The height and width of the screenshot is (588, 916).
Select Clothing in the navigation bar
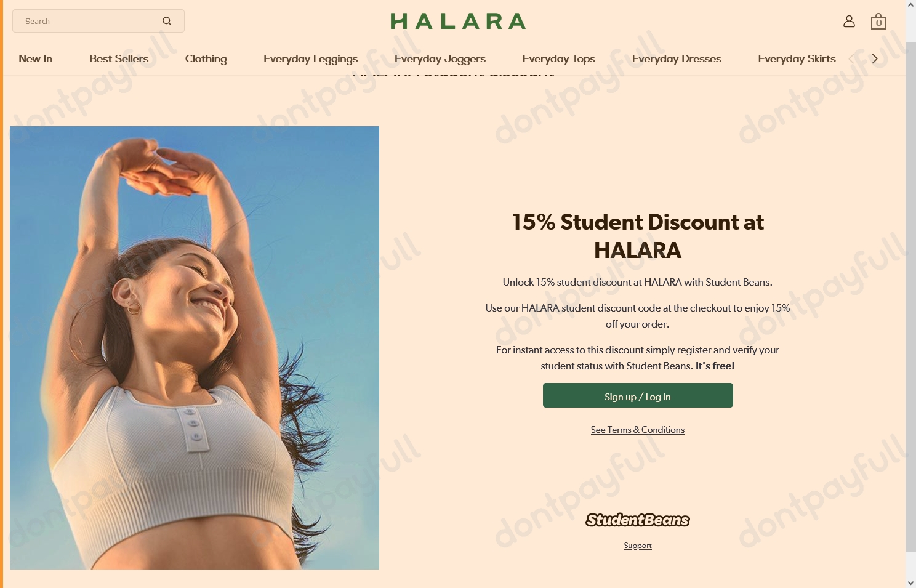[x=206, y=58]
